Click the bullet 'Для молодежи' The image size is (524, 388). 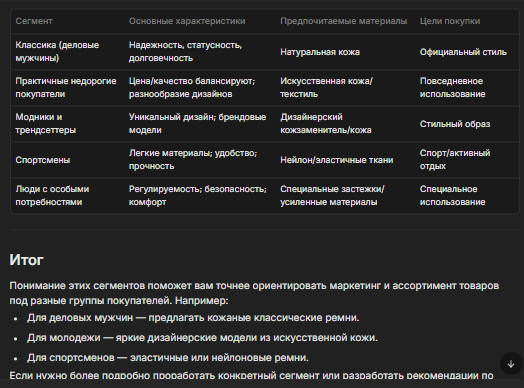click(203, 338)
